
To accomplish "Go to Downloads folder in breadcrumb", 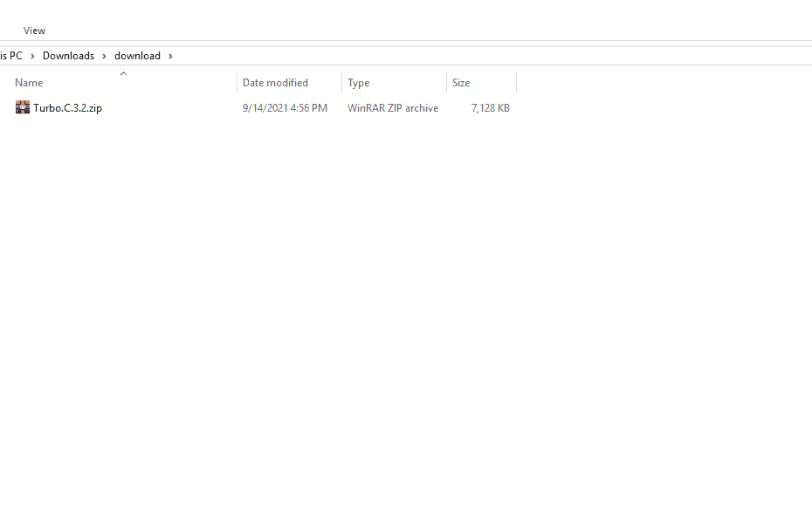I will pyautogui.click(x=68, y=56).
